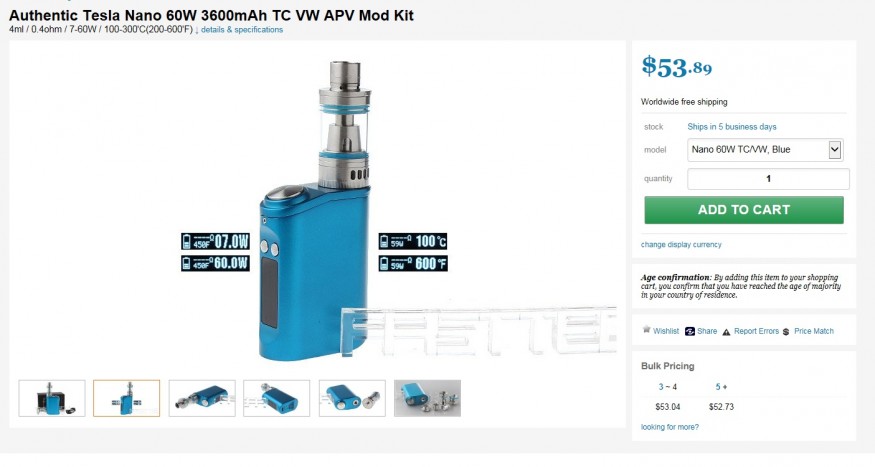The width and height of the screenshot is (875, 467).
Task: Add the item to cart
Action: (x=744, y=210)
